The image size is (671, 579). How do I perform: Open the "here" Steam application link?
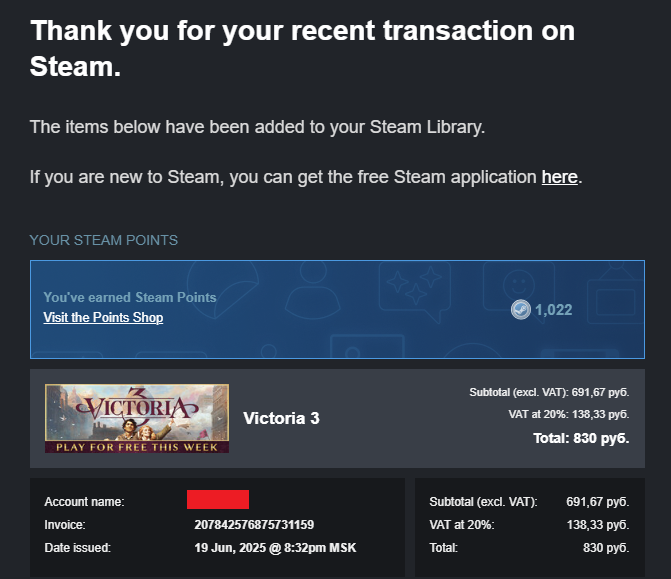(x=559, y=177)
